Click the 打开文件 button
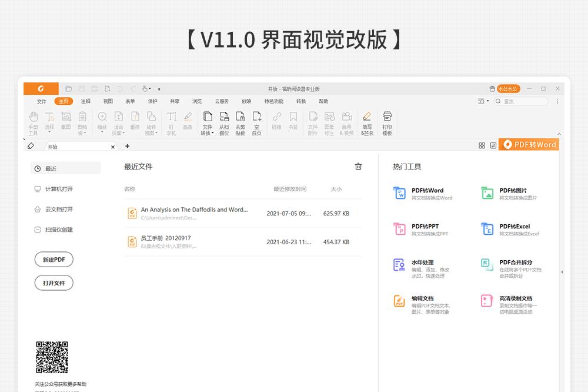 pyautogui.click(x=54, y=283)
